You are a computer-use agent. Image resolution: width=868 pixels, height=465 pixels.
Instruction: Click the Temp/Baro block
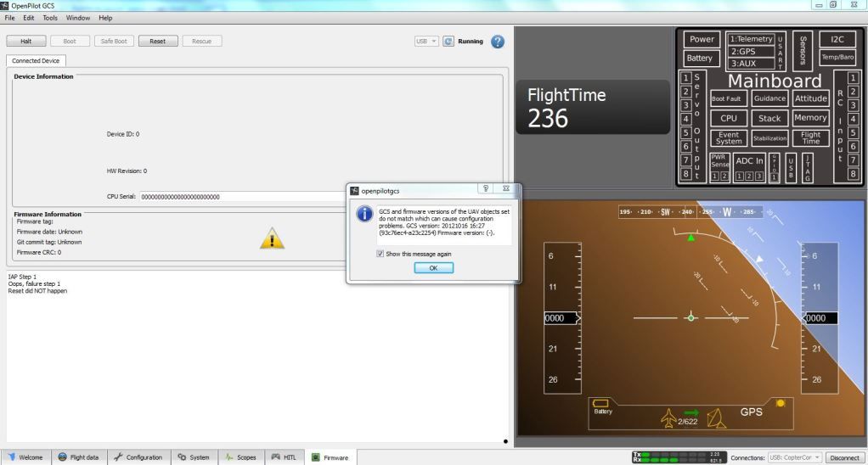pos(837,57)
